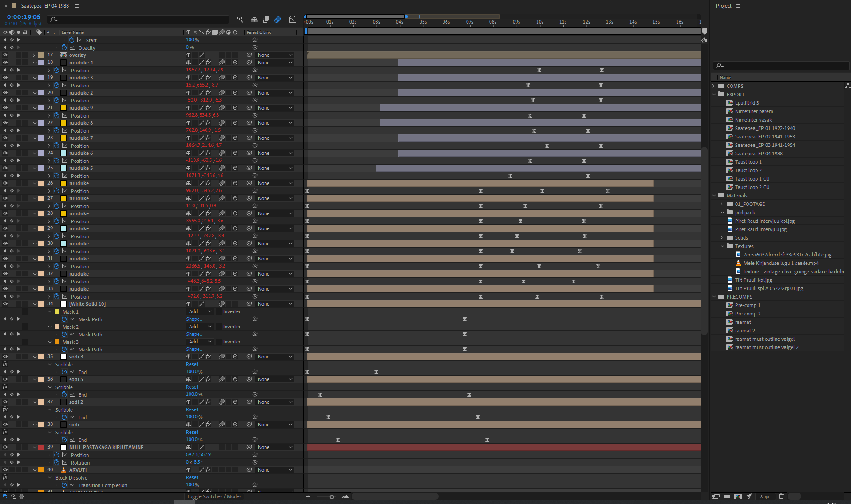This screenshot has width=851, height=504.
Task: Enable the Inverted checkbox for Mask 1
Action: (x=219, y=311)
